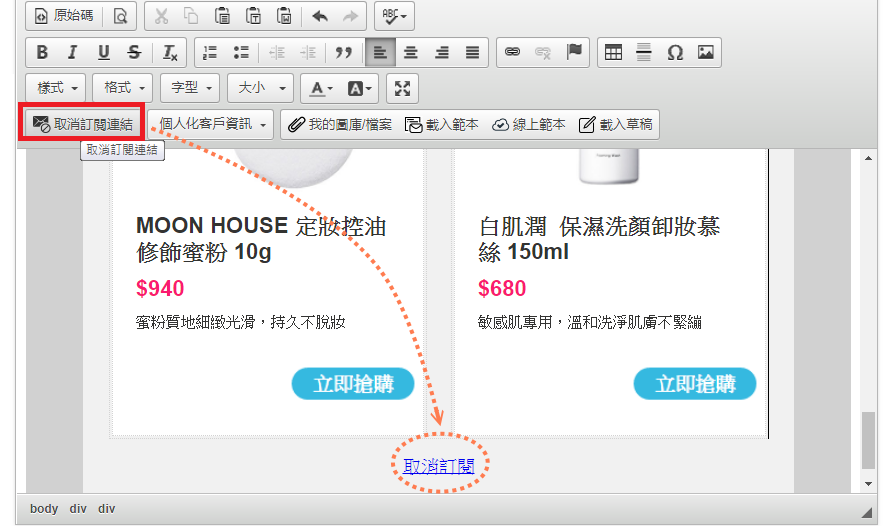The image size is (888, 526).
Task: Click 白肌潤 保濕洗顏卸妝慕絲 title text
Action: (x=599, y=239)
